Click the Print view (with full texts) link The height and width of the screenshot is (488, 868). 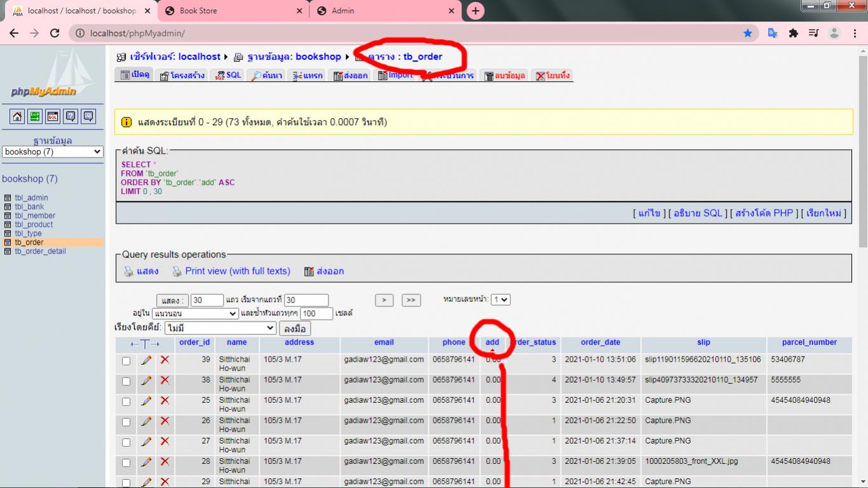coord(237,271)
